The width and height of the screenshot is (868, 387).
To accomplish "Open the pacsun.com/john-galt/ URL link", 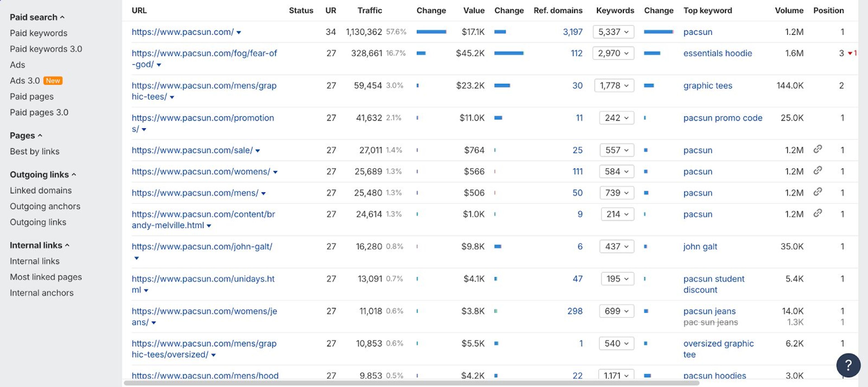I will [202, 246].
